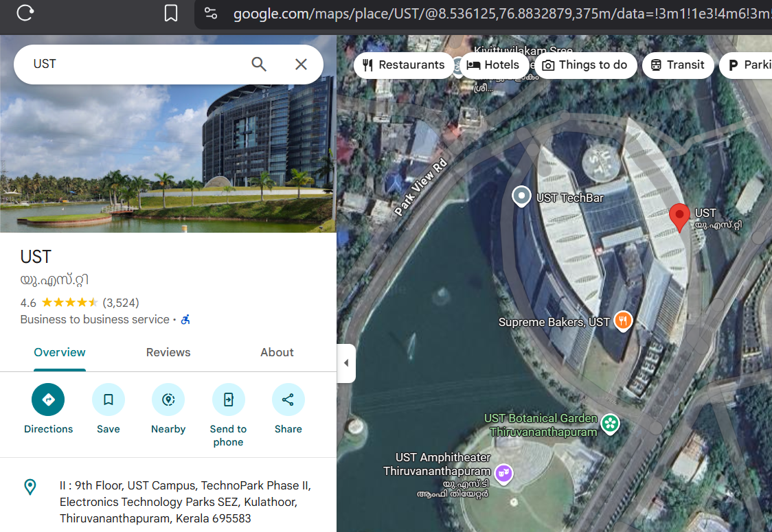Image resolution: width=772 pixels, height=532 pixels.
Task: Open site information icon in address bar
Action: 211,13
